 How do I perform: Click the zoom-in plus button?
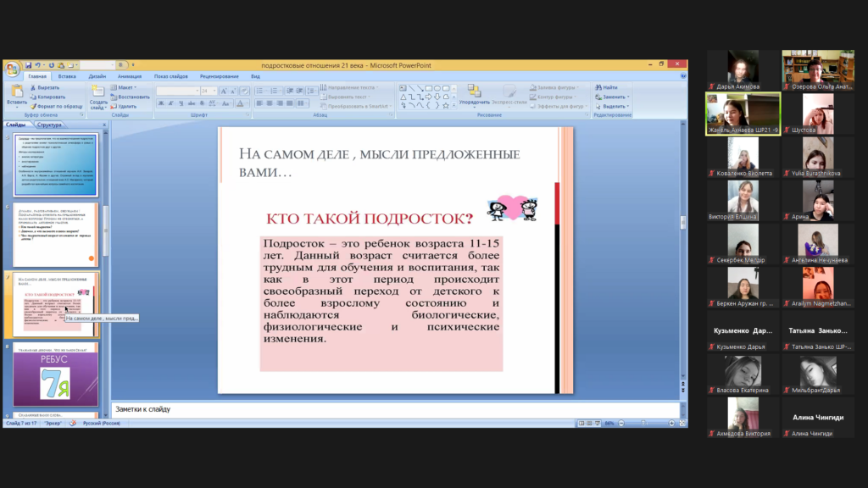coord(671,424)
